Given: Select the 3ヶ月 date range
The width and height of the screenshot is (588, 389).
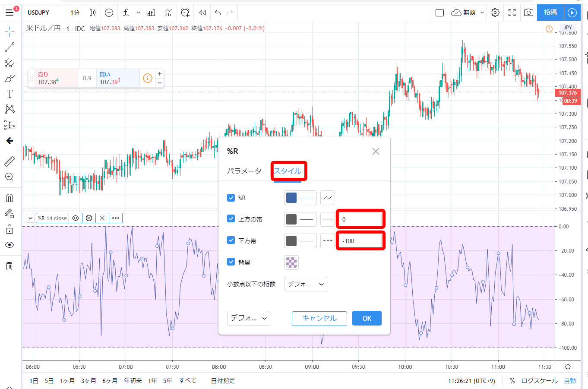Looking at the screenshot, I should tap(89, 381).
